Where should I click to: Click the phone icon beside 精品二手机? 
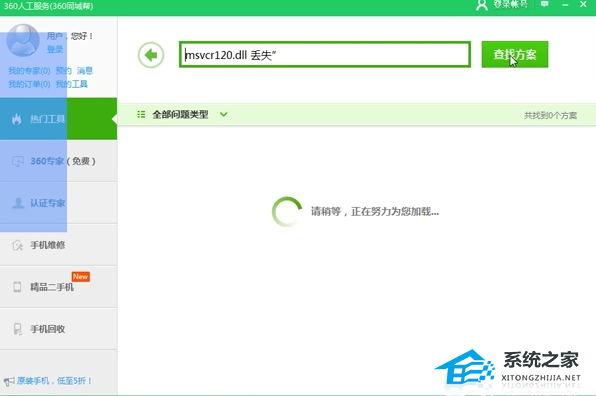coord(17,287)
